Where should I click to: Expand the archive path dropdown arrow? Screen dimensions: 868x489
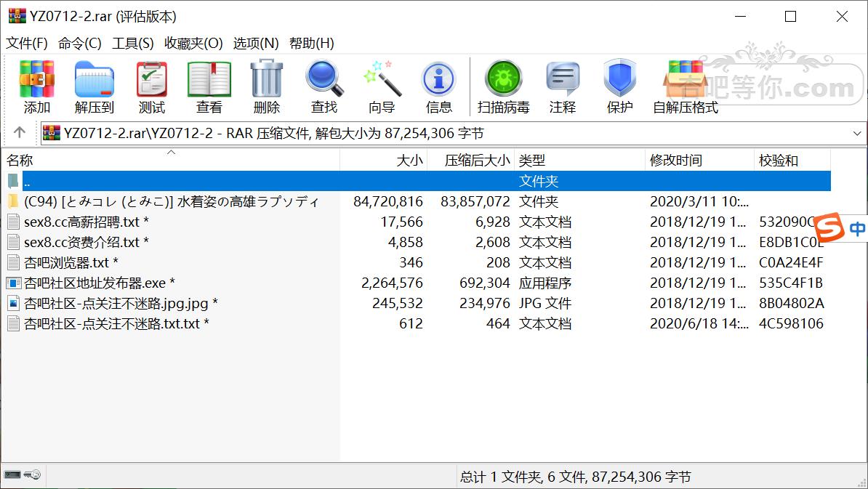(856, 134)
